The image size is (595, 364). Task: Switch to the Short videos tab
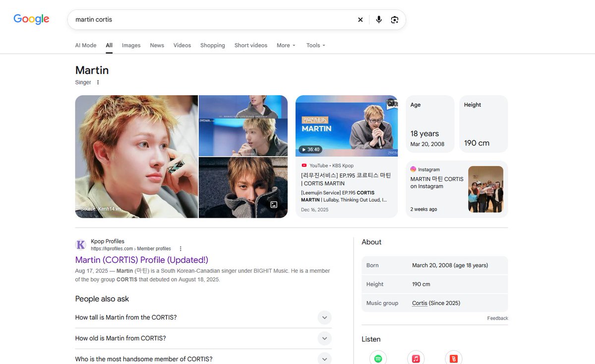251,45
